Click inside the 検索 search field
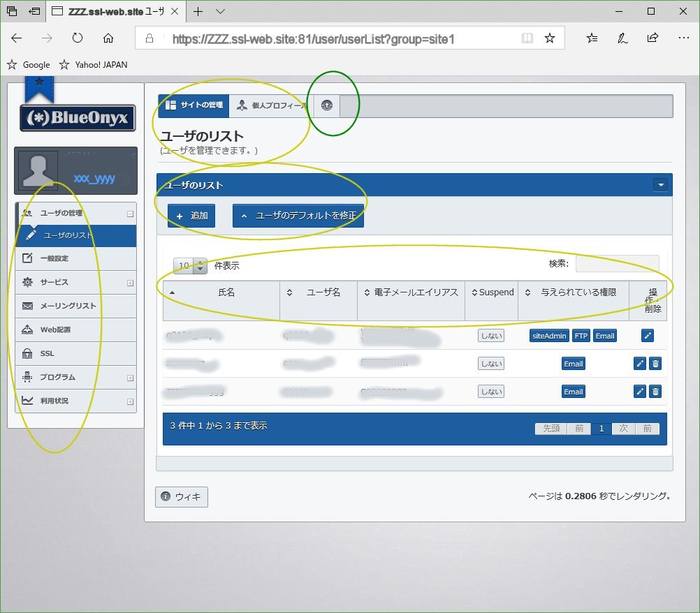The height and width of the screenshot is (613, 700). (x=618, y=263)
